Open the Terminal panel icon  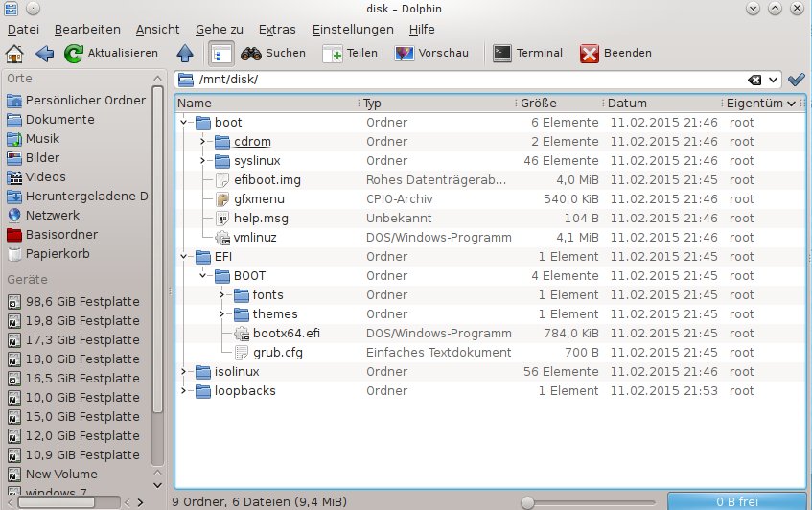click(x=502, y=53)
